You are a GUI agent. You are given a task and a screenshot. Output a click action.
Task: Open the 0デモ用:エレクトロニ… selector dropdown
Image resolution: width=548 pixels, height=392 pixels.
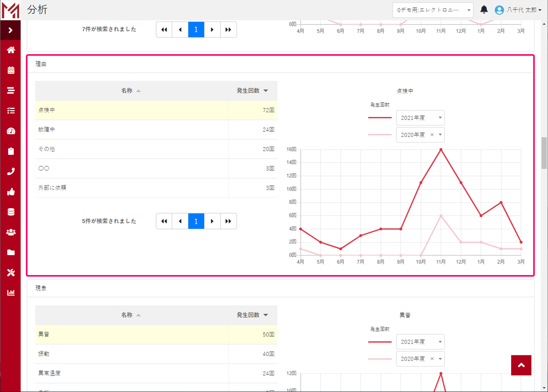[x=432, y=10]
